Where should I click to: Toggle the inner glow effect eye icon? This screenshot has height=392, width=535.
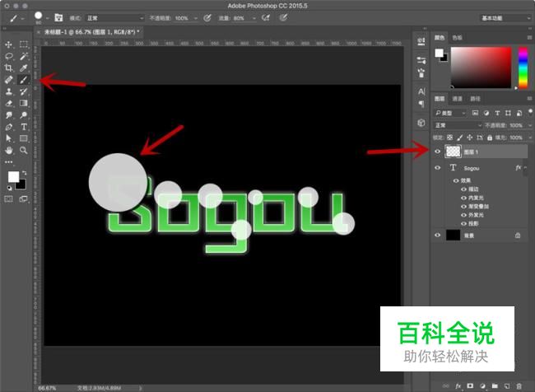(x=463, y=198)
